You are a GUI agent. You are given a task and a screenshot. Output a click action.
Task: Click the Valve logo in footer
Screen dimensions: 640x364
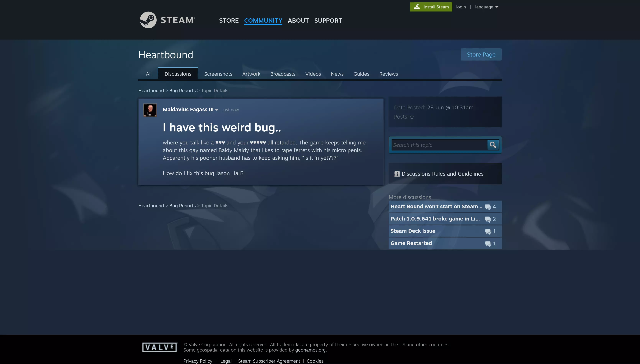click(x=160, y=347)
